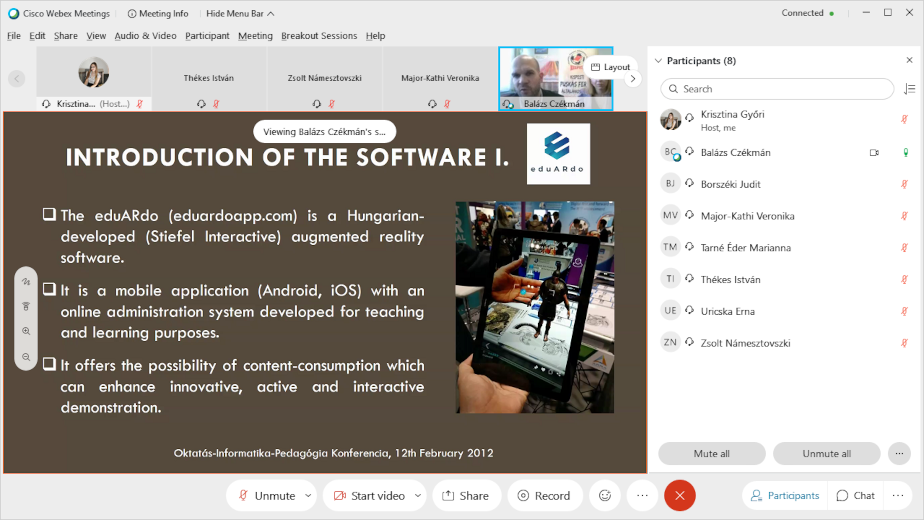This screenshot has width=924, height=520.
Task: Open participant sort options
Action: (909, 89)
